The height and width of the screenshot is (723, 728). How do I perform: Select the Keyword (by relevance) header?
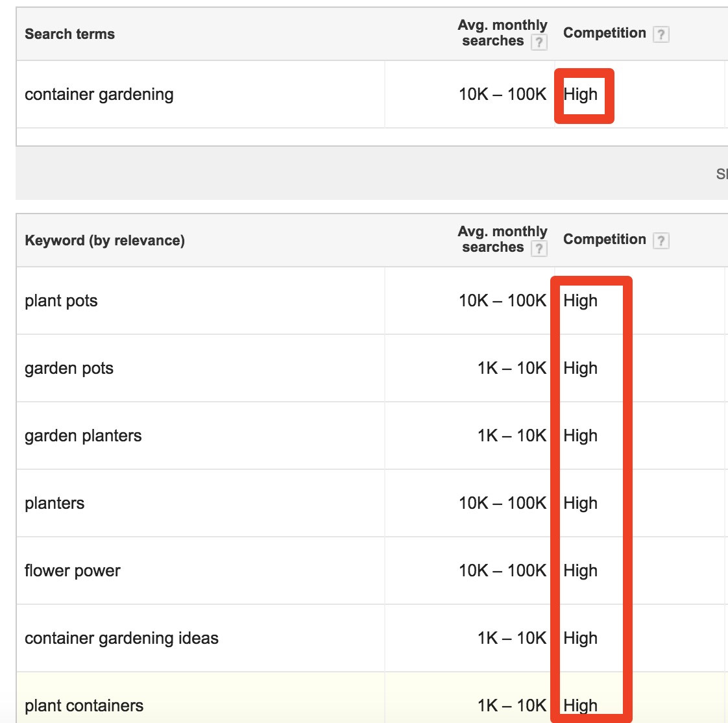tap(104, 240)
